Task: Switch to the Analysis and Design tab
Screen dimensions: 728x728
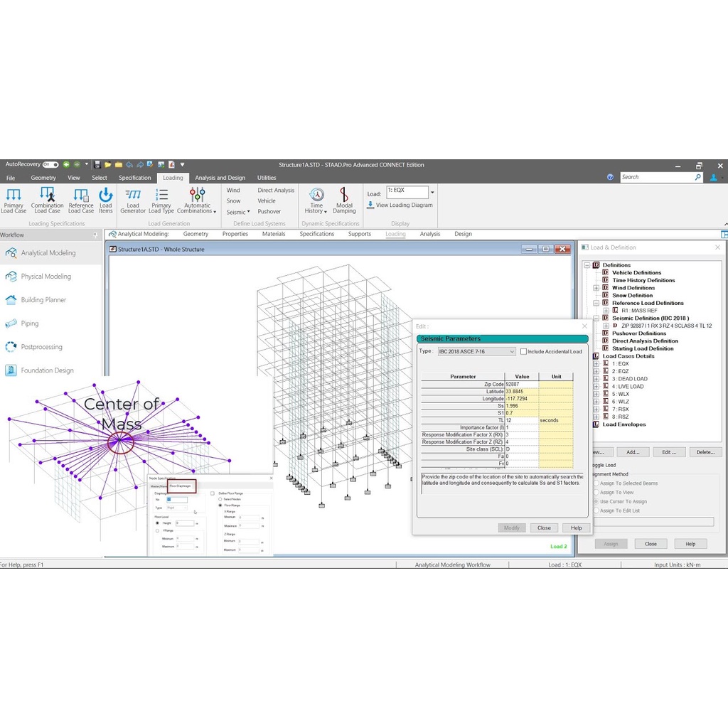Action: coord(220,178)
